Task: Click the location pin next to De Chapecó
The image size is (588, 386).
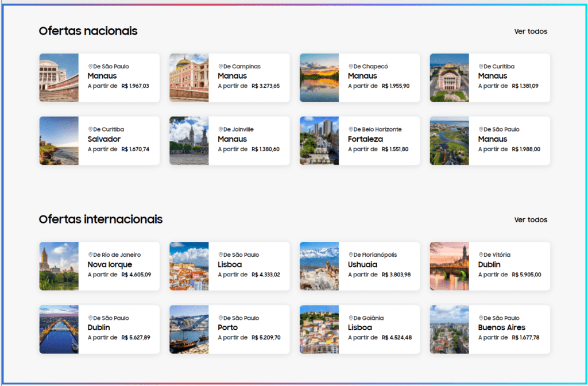Action: [x=351, y=67]
